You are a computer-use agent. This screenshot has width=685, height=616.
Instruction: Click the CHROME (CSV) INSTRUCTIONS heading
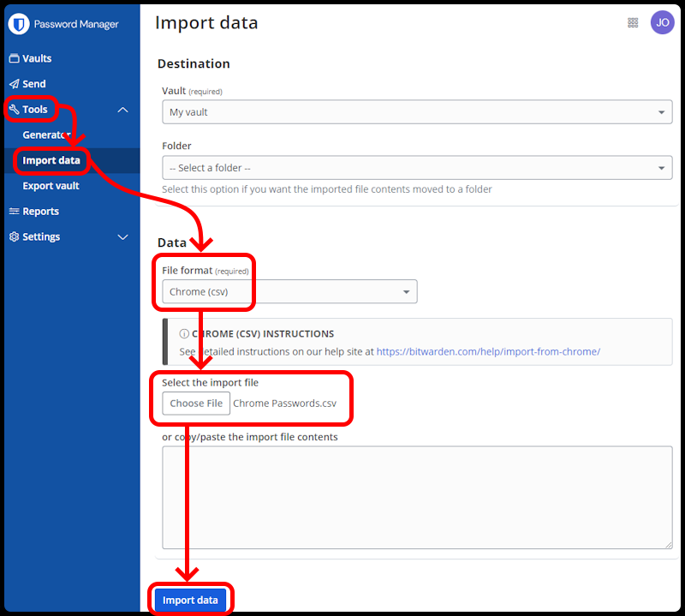click(x=263, y=334)
